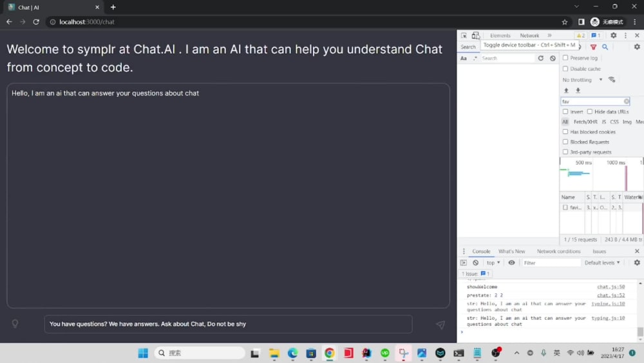Viewport: 644px width, 363px height.
Task: Open console settings gear
Action: pos(637,262)
